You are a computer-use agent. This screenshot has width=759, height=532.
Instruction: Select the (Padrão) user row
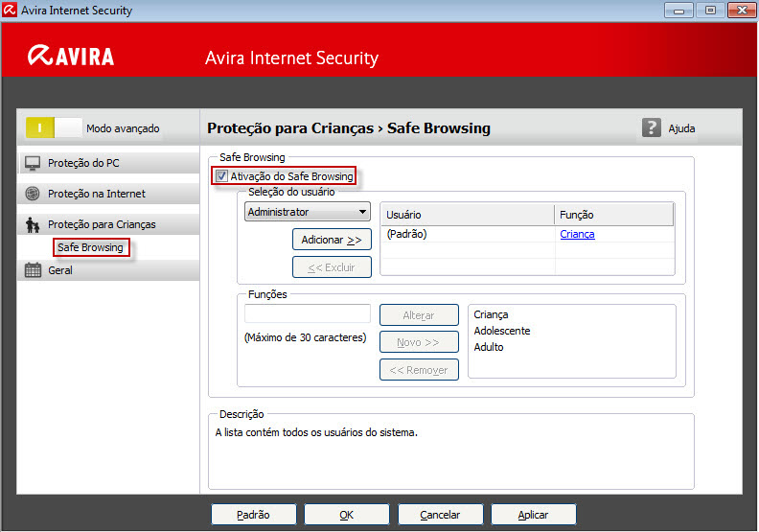pyautogui.click(x=527, y=234)
